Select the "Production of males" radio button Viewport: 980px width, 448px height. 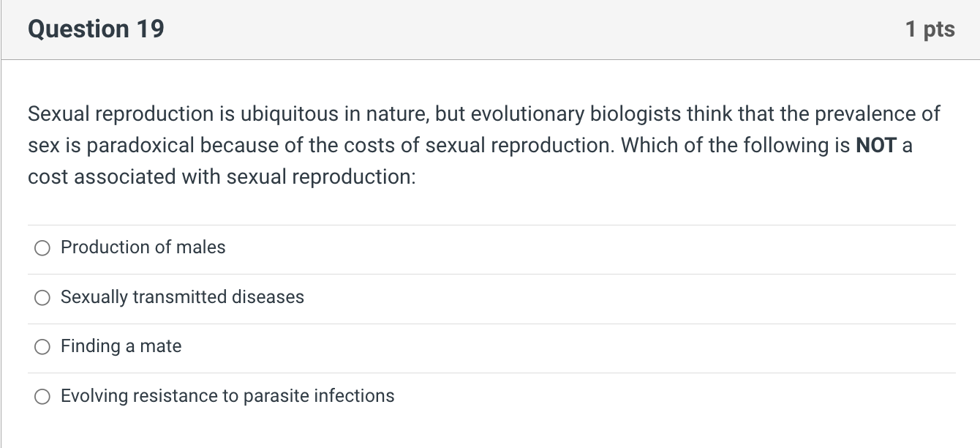(x=43, y=249)
